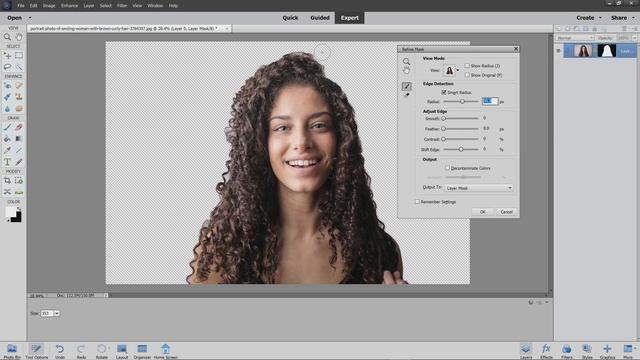Select the Recompose tool
Viewport: 640px width, 360px height.
(19, 180)
